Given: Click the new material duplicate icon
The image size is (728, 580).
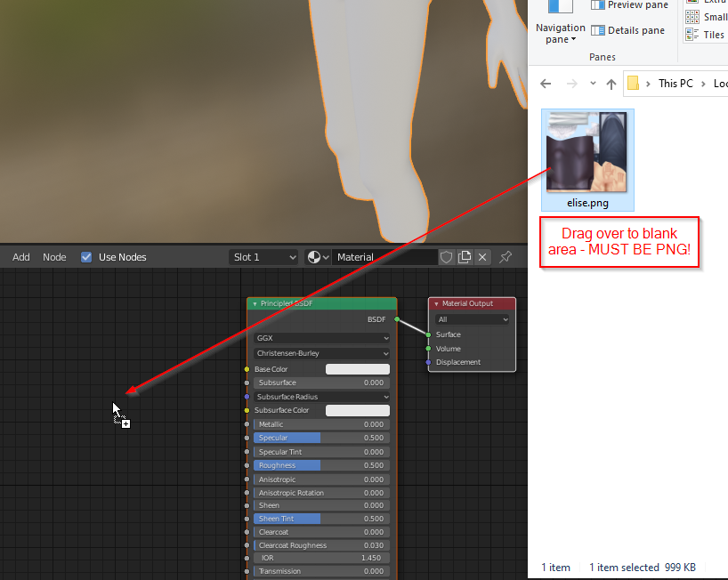Looking at the screenshot, I should (465, 257).
